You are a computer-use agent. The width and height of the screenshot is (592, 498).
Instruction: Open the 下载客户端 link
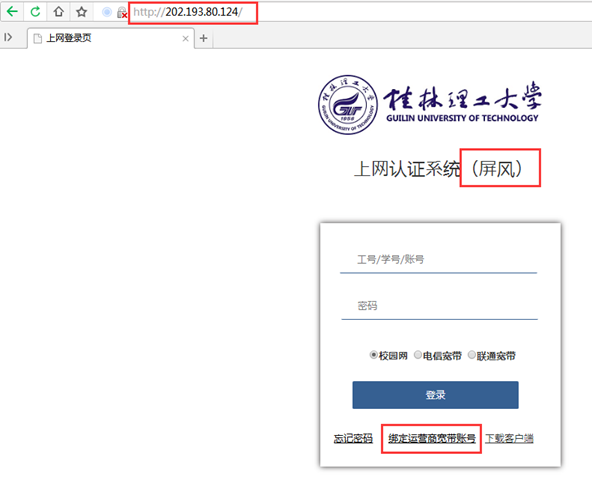[x=509, y=438]
